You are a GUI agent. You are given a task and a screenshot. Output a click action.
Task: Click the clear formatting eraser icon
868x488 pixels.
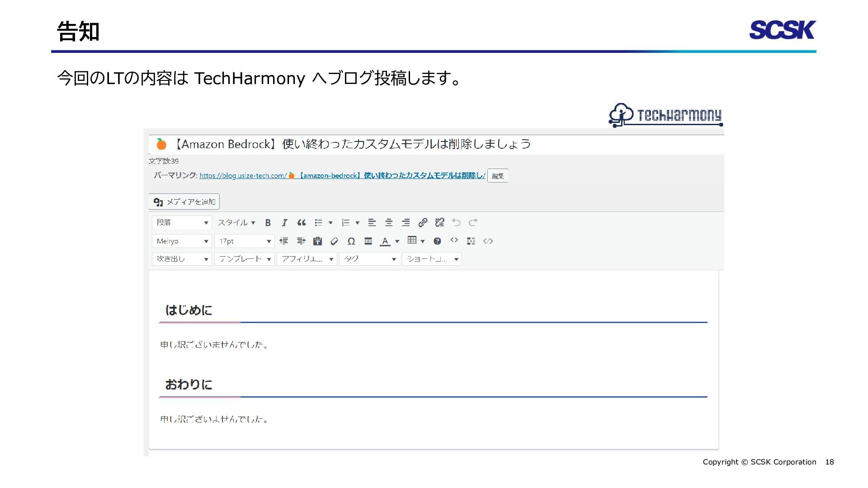[x=334, y=241]
